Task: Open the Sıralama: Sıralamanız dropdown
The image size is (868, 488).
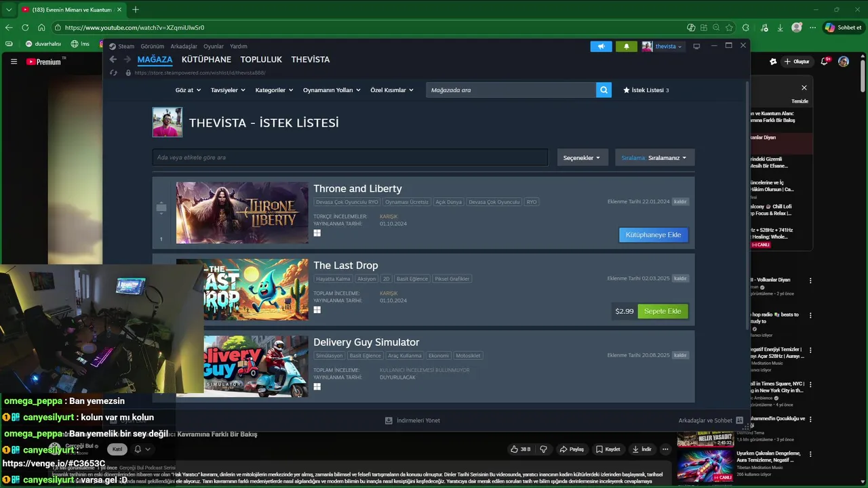Action: (654, 157)
